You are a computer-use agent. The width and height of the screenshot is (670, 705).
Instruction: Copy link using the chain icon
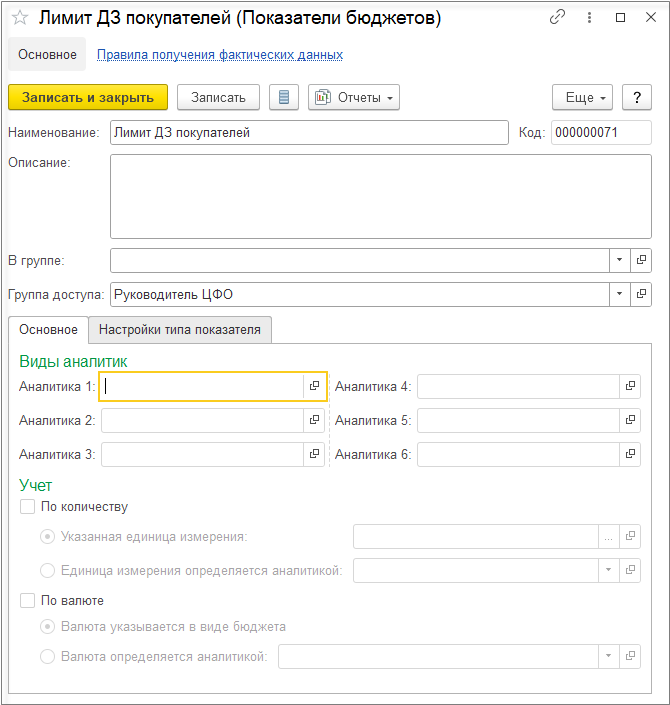(x=558, y=18)
